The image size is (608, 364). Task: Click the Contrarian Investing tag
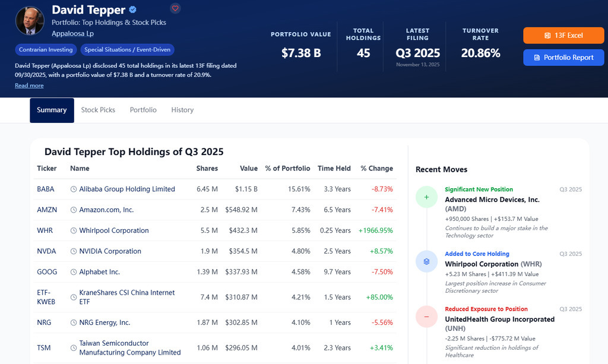tap(46, 50)
